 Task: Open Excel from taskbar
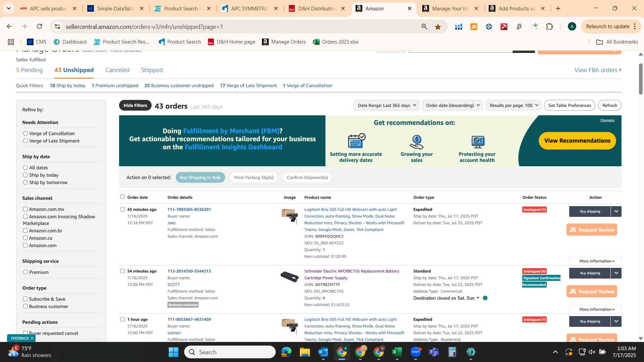pos(397,352)
